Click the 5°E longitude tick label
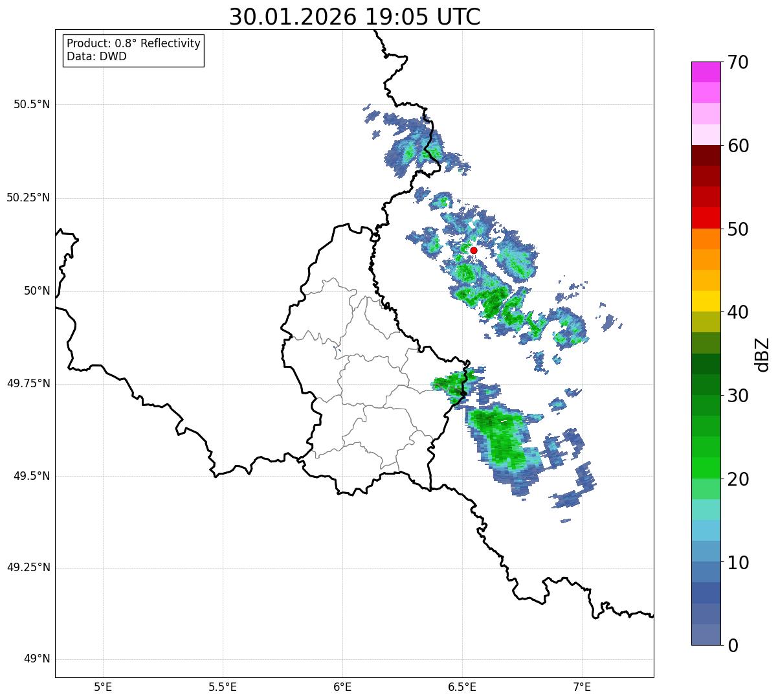Image resolution: width=778 pixels, height=700 pixels. click(103, 687)
